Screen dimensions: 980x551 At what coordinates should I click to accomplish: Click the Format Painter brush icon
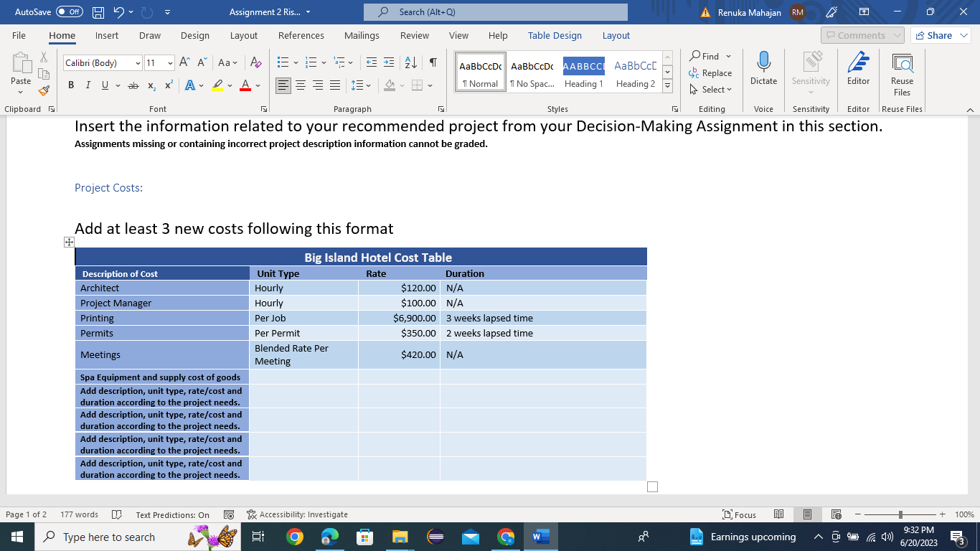point(44,90)
